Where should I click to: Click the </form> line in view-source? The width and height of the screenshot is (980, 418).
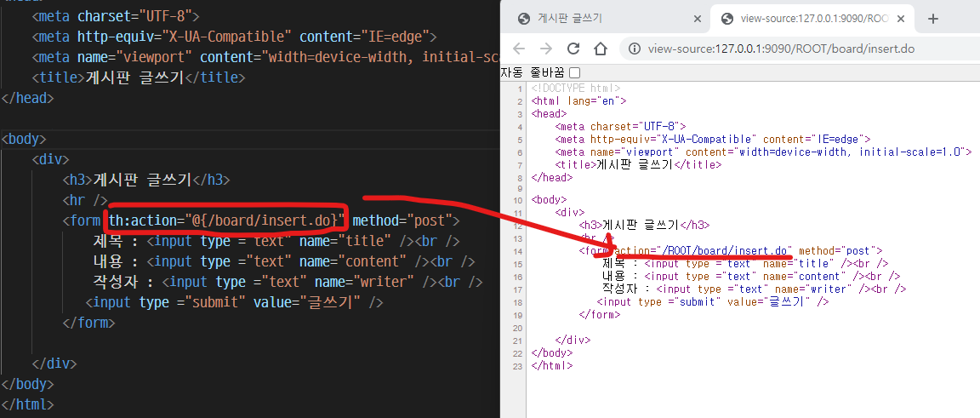pos(600,315)
